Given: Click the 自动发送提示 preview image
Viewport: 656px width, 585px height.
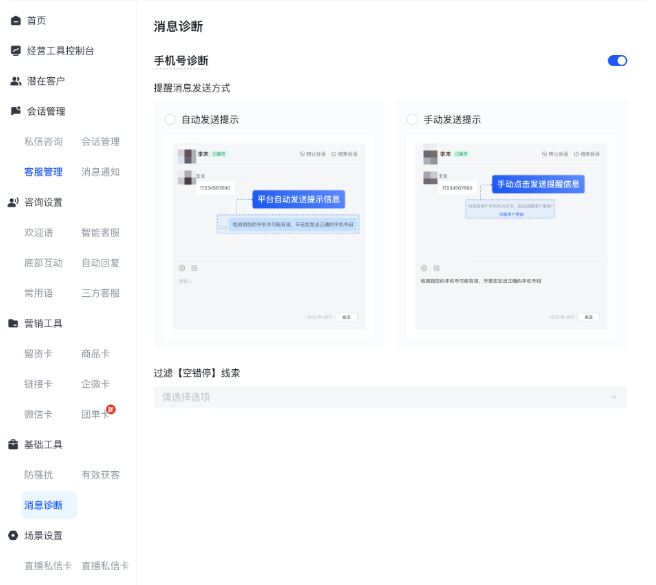Looking at the screenshot, I should tap(269, 236).
